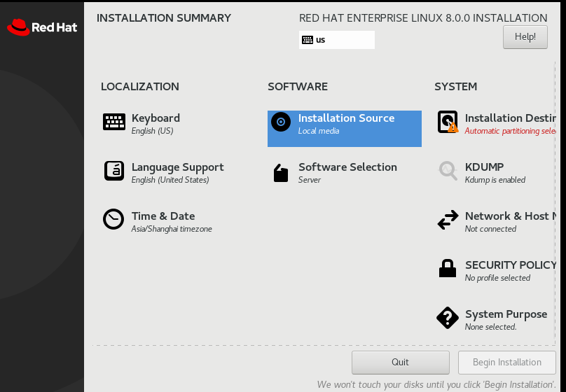Image resolution: width=566 pixels, height=392 pixels.
Task: Select the Installation Source disc icon
Action: click(x=281, y=122)
